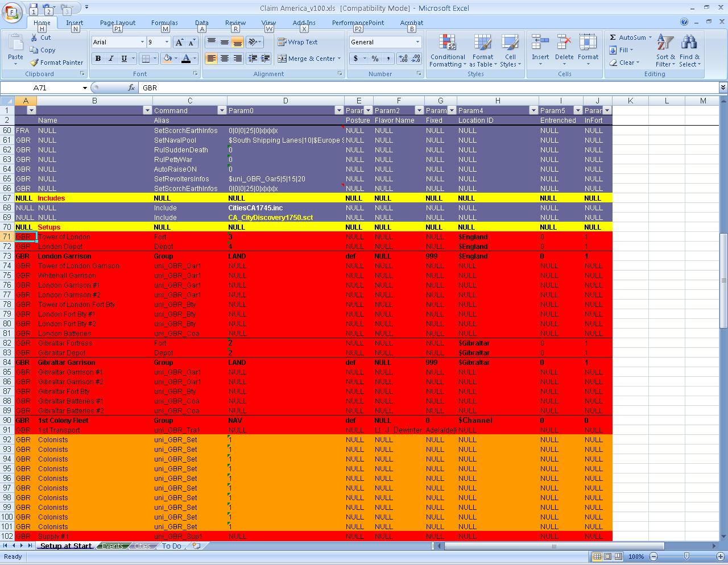Toggle bold formatting
Screen dimensions: 728x565
tap(98, 59)
